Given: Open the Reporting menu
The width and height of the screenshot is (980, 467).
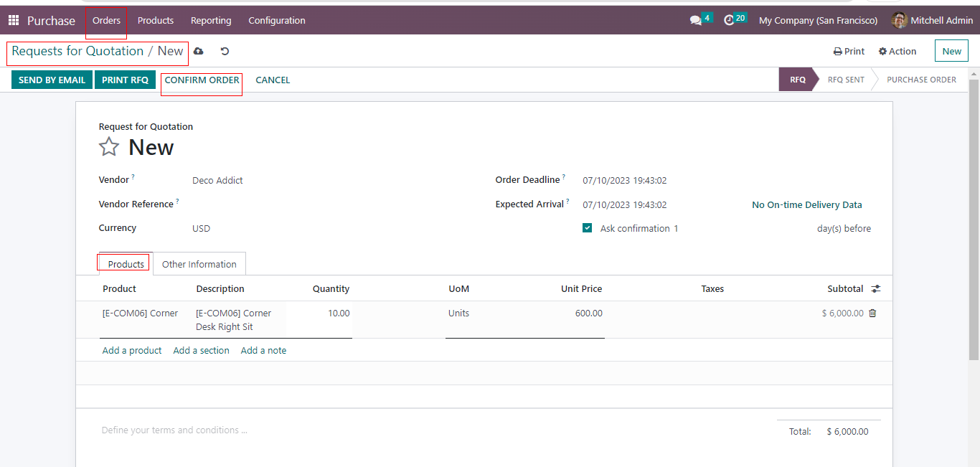Looking at the screenshot, I should tap(211, 21).
